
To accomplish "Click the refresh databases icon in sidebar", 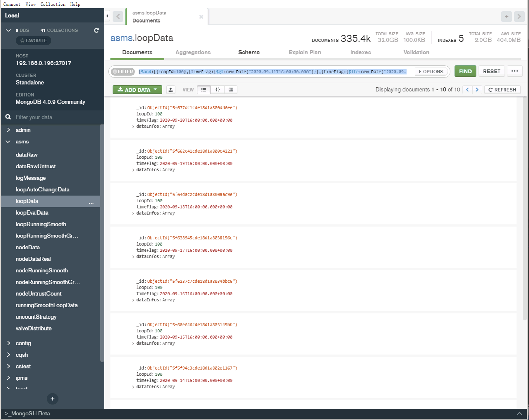I will click(96, 30).
